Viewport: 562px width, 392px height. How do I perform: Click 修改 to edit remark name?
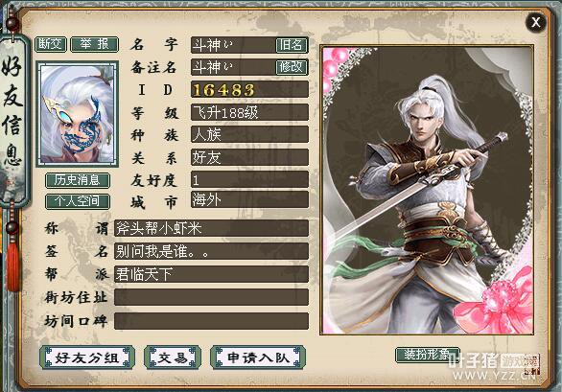(x=292, y=67)
